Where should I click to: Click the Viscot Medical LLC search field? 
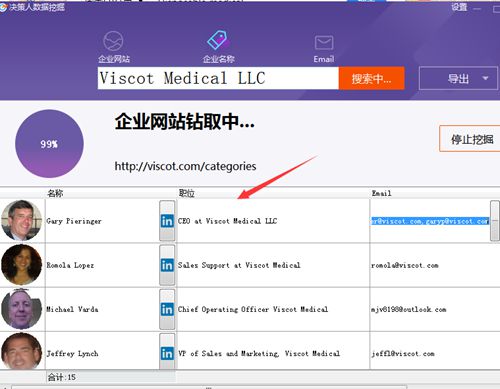point(218,78)
